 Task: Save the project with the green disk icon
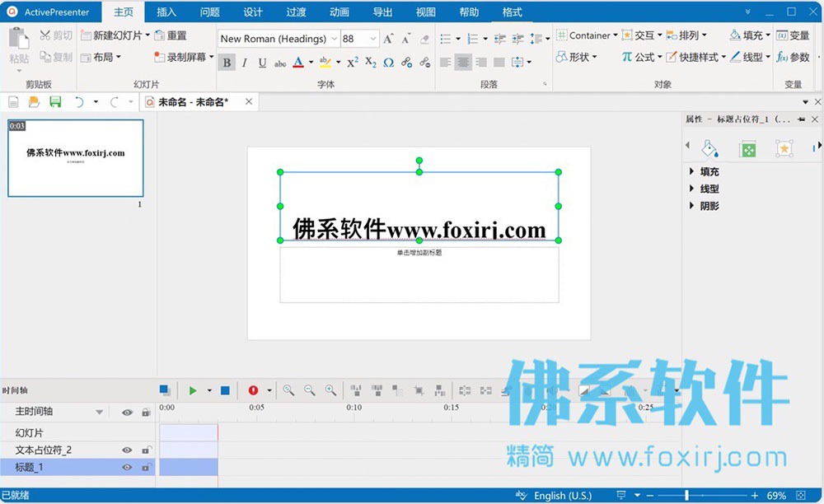(x=55, y=102)
